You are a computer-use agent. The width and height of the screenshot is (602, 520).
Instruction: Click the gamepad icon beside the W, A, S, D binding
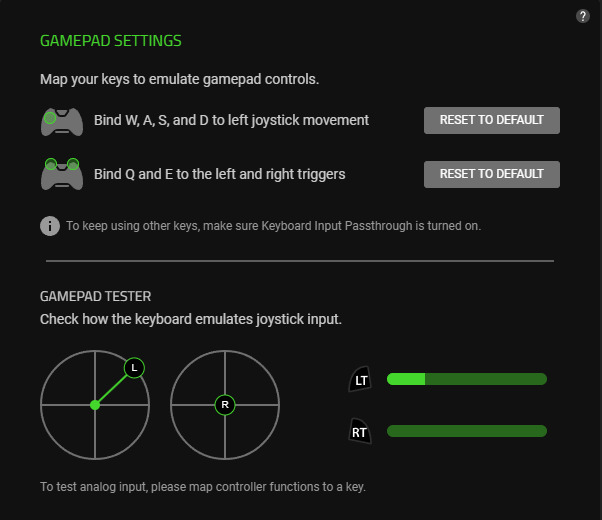point(60,121)
